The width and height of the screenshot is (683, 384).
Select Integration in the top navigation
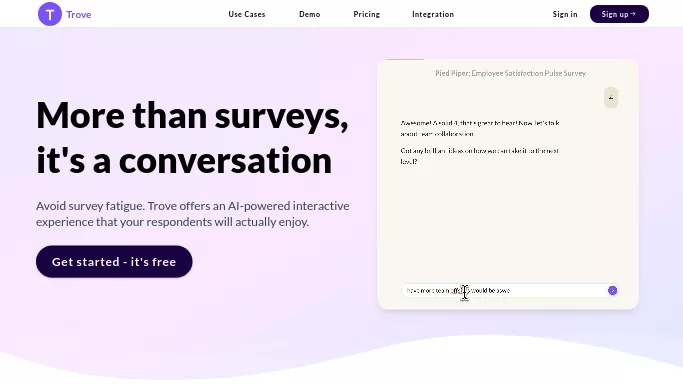coord(433,14)
